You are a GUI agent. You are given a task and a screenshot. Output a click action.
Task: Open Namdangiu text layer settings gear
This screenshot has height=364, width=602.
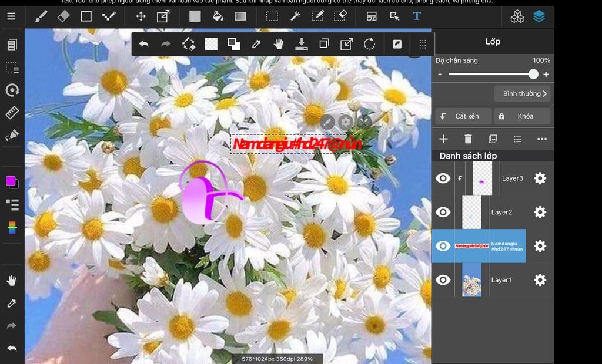point(540,246)
